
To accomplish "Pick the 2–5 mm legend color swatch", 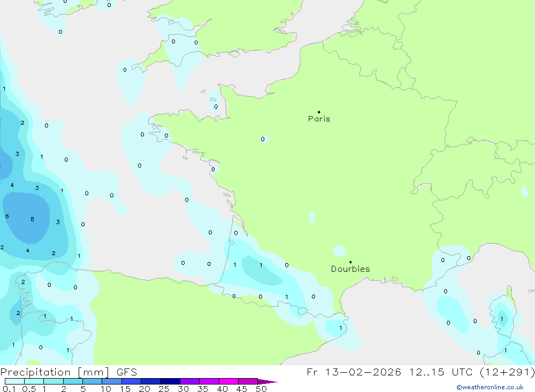I will (x=73, y=381).
